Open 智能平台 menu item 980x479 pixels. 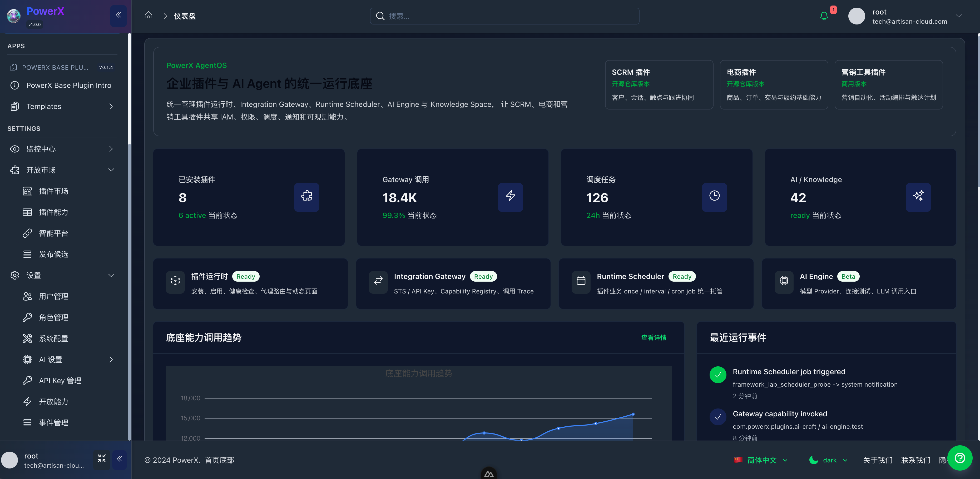coord(68,233)
